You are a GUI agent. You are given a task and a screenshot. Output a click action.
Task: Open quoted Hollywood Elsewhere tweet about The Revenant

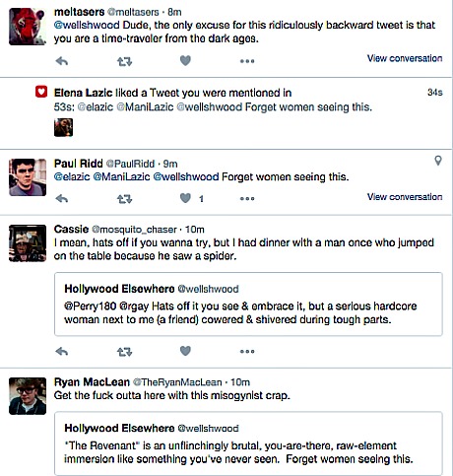(x=248, y=442)
